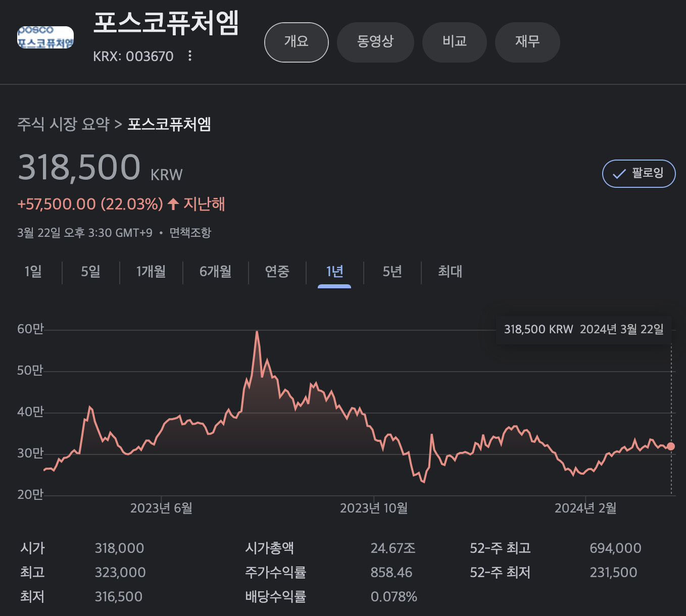Click the 318,500 current price

[x=79, y=167]
